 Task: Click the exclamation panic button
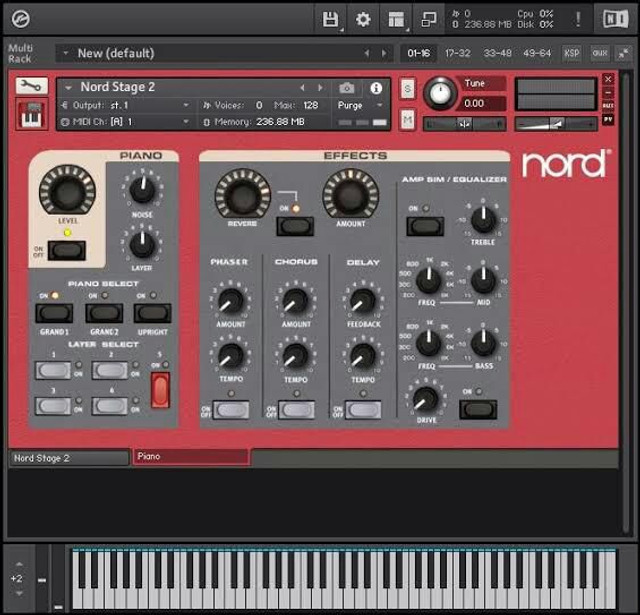[x=578, y=19]
